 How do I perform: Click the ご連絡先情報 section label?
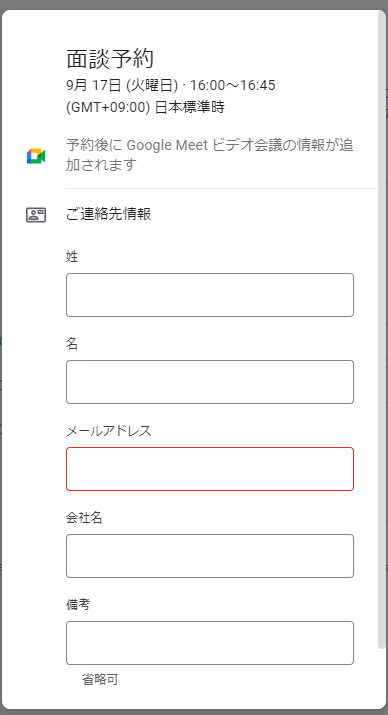pyautogui.click(x=109, y=214)
